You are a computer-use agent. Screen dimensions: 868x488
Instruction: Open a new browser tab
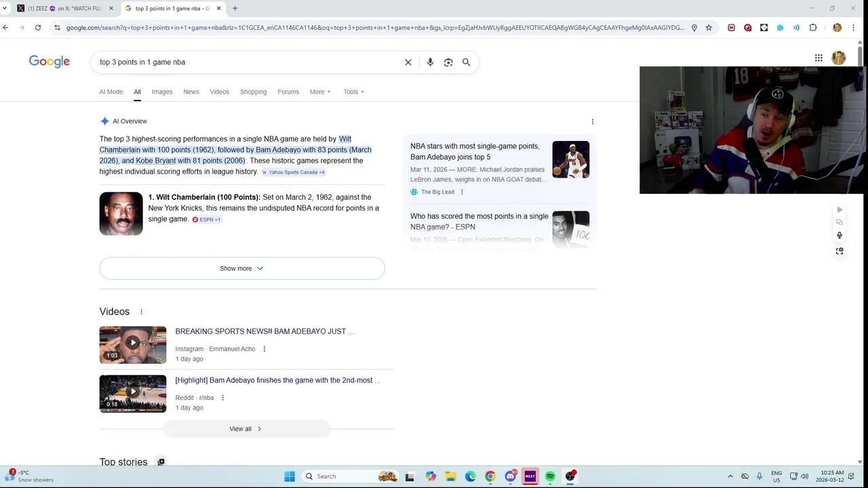tap(235, 8)
